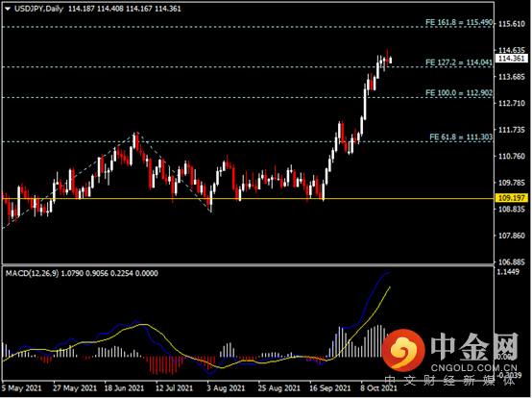Click the blue MACD line peak

coord(388,273)
